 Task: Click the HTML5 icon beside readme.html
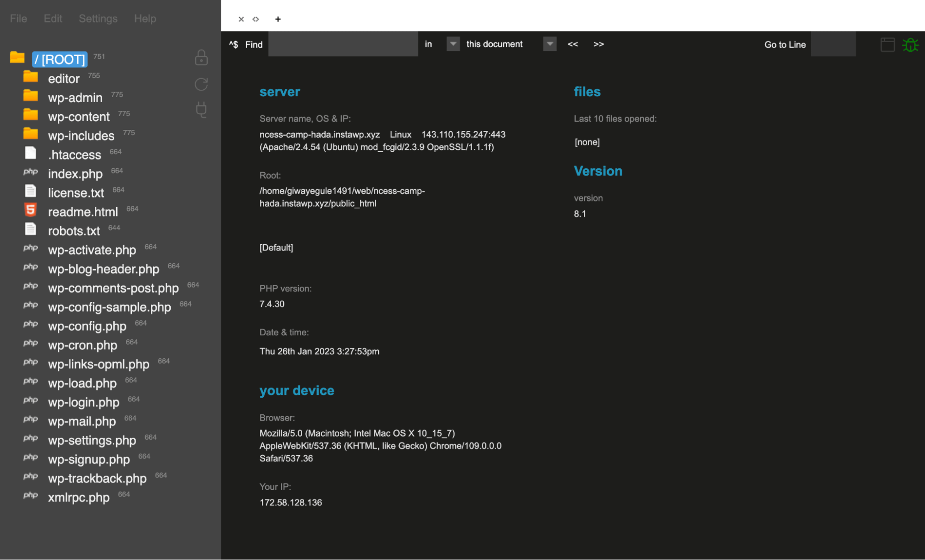[30, 209]
